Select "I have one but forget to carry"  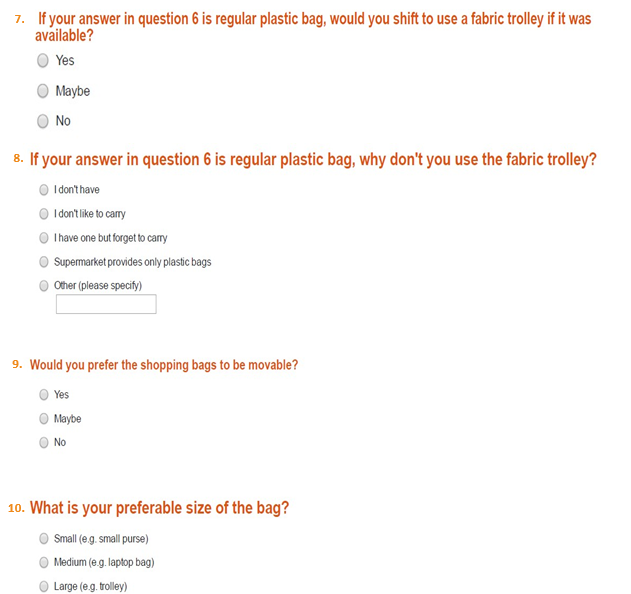click(x=43, y=238)
